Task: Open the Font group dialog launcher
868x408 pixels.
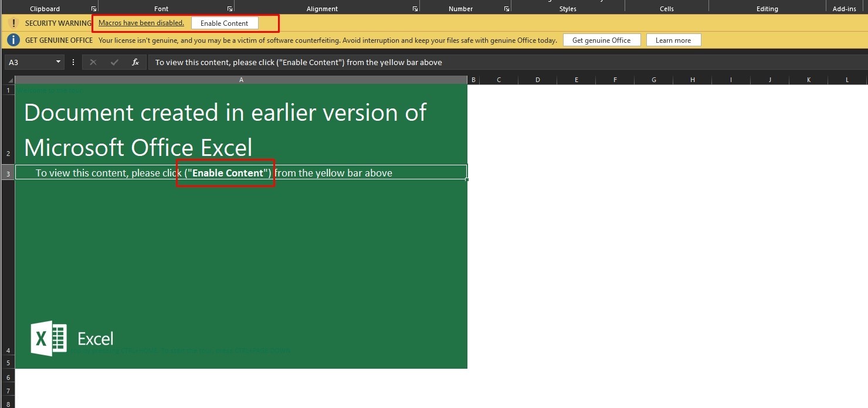Action: (229, 9)
